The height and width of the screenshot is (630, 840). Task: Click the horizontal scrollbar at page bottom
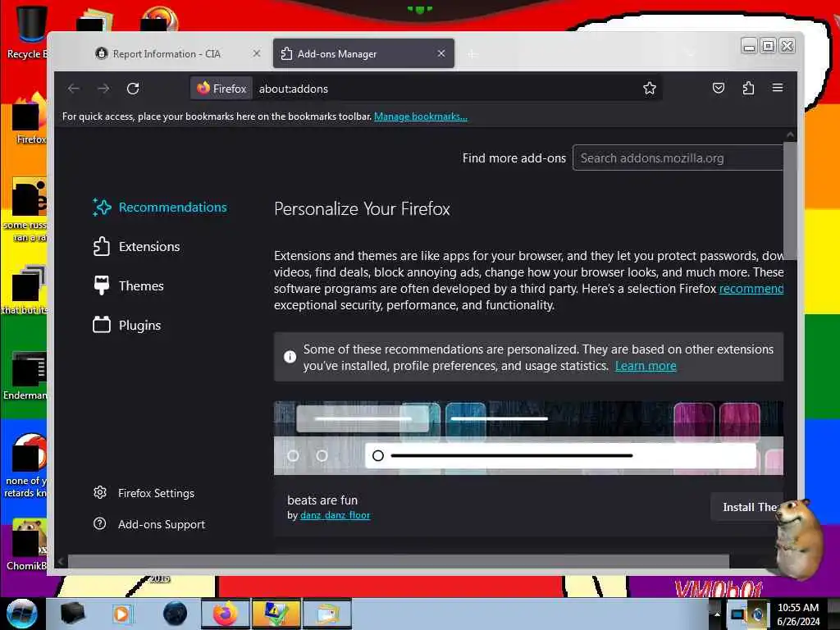(x=398, y=561)
